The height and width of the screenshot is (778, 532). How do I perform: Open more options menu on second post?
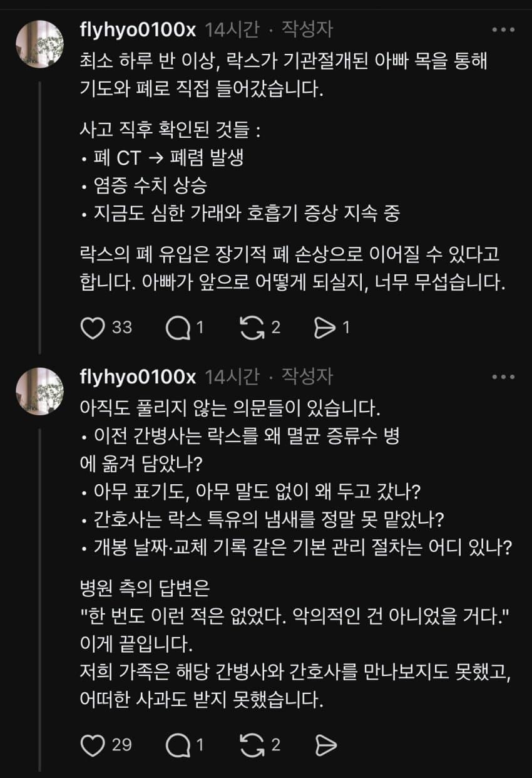click(x=503, y=377)
